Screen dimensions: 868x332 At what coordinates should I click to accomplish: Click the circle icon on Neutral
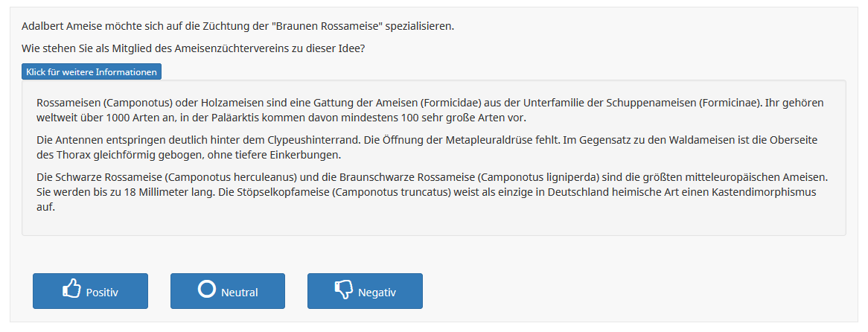[x=206, y=289]
